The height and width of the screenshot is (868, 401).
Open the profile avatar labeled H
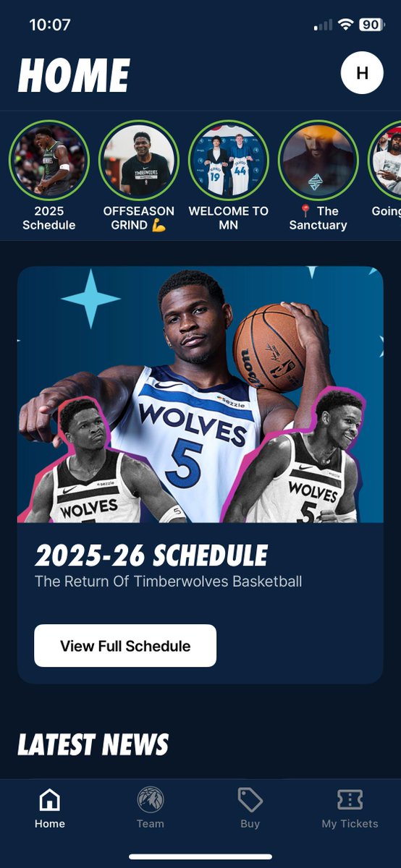point(362,73)
